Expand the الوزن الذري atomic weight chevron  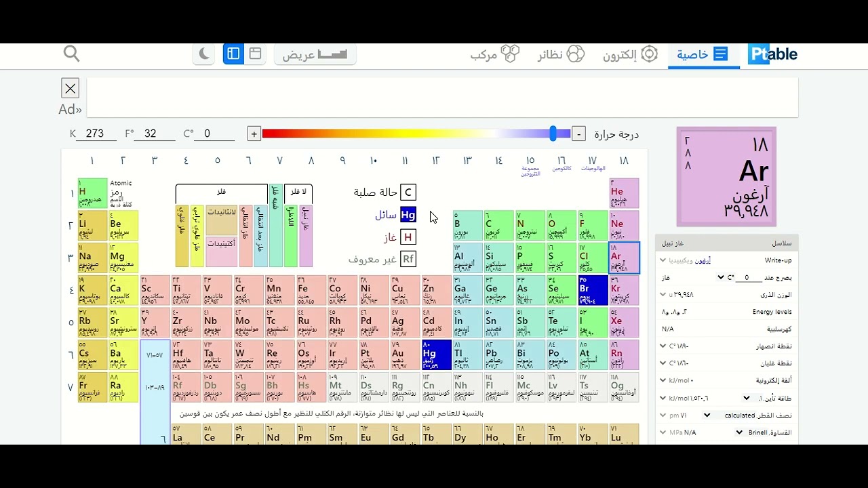tap(663, 295)
